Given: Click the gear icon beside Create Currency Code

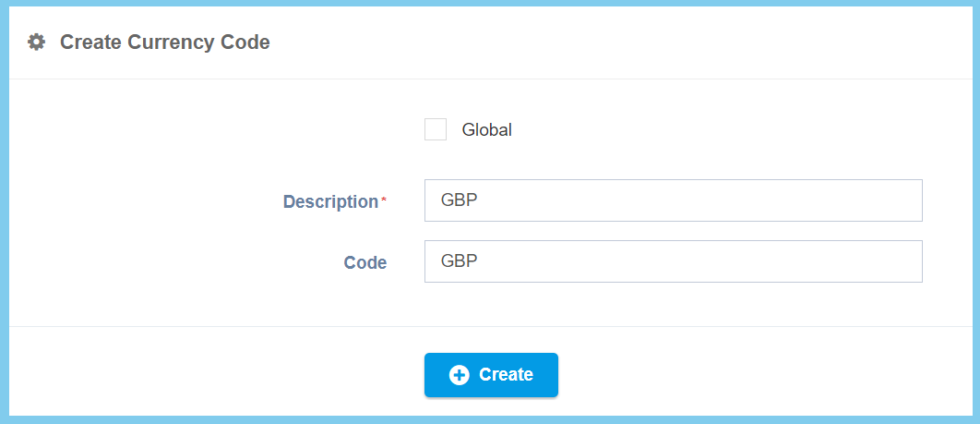Looking at the screenshot, I should click(36, 42).
